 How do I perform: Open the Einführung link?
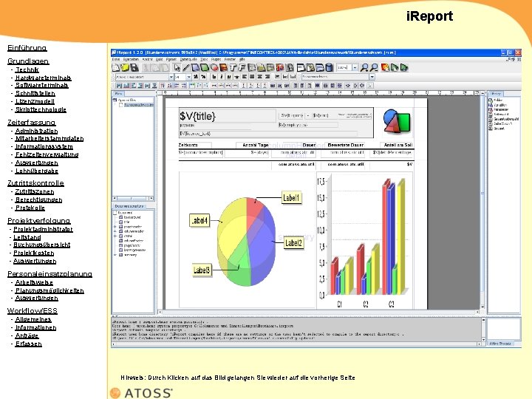(27, 48)
